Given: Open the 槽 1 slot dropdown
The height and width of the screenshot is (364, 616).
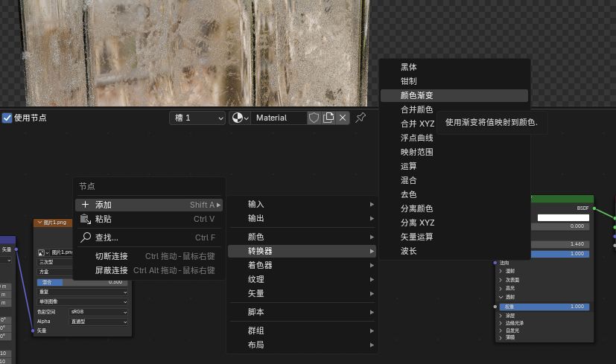Looking at the screenshot, I should tap(197, 118).
